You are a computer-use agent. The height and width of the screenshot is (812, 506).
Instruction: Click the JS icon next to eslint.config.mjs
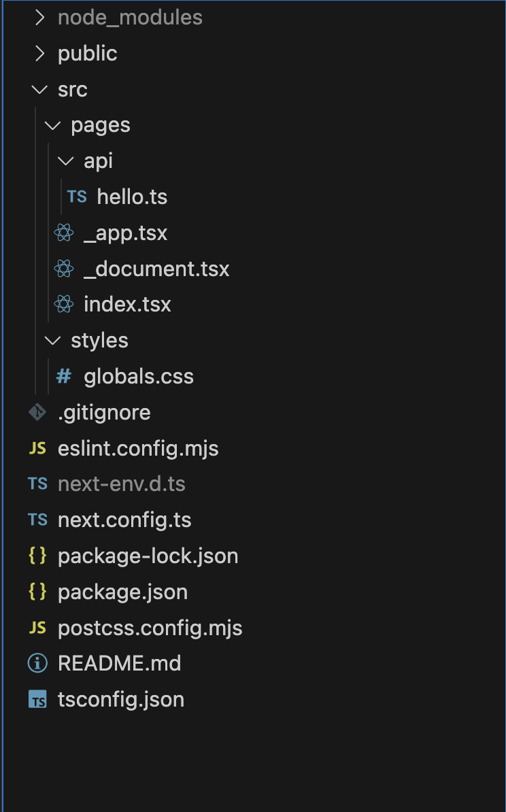tap(37, 448)
